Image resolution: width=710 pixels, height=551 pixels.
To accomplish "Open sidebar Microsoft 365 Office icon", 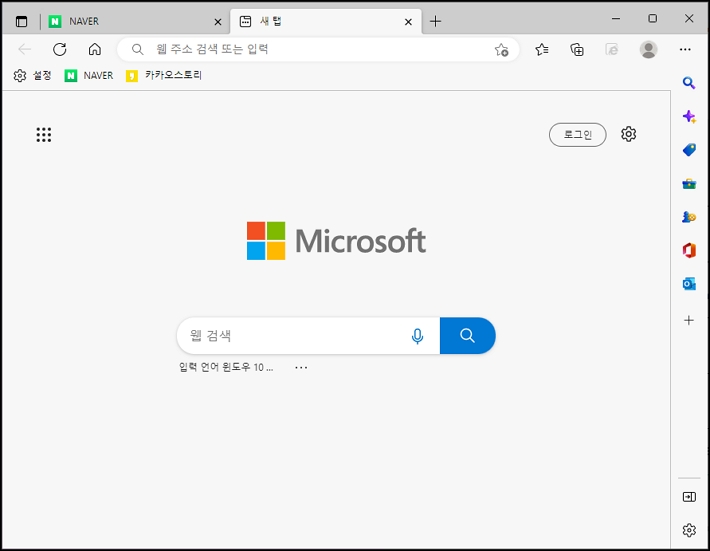I will pos(689,250).
